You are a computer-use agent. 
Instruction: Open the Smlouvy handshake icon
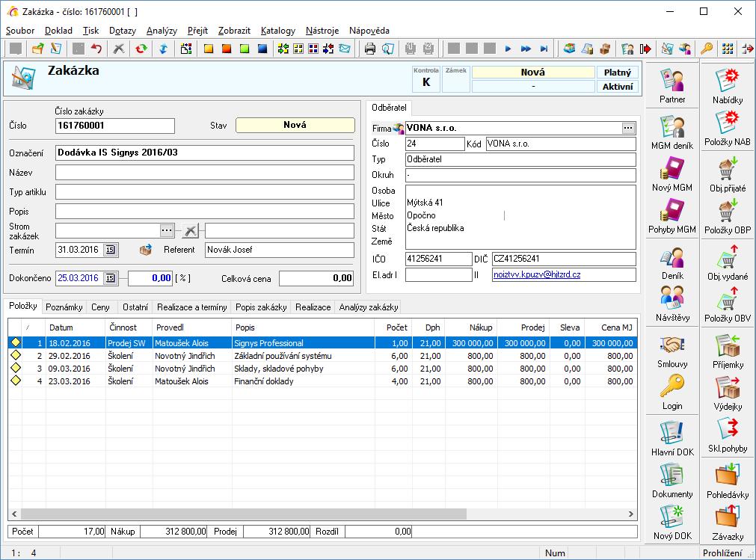pyautogui.click(x=672, y=351)
